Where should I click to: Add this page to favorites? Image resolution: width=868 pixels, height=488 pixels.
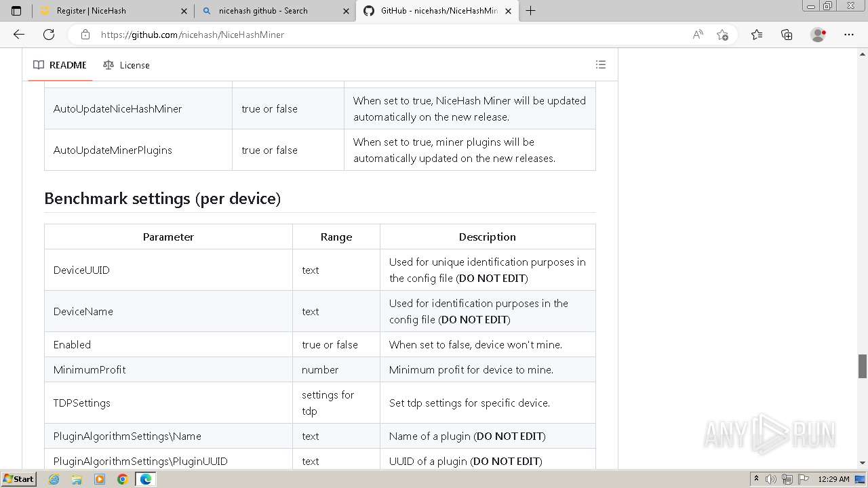(x=722, y=35)
